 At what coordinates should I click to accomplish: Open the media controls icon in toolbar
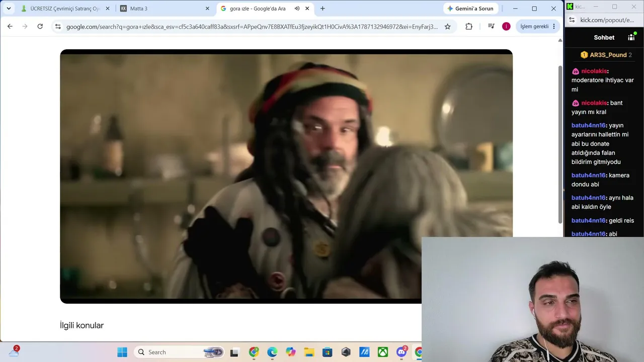pos(491,26)
